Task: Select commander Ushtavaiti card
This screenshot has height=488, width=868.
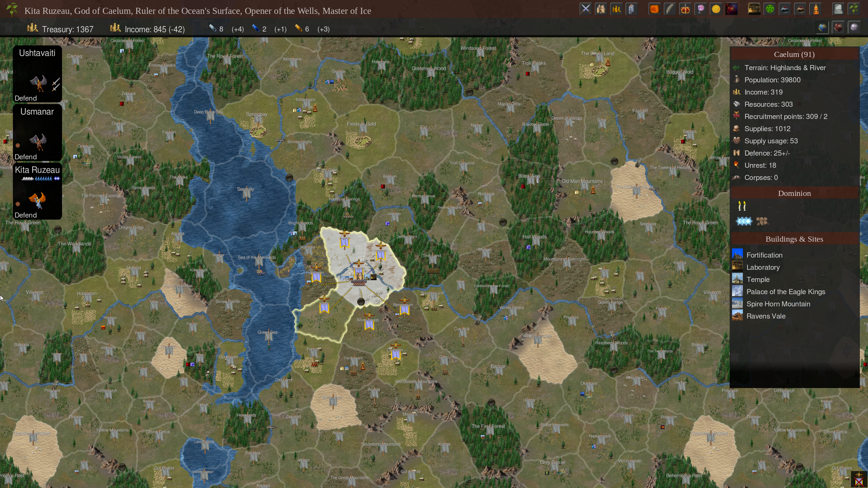Action: tap(37, 73)
